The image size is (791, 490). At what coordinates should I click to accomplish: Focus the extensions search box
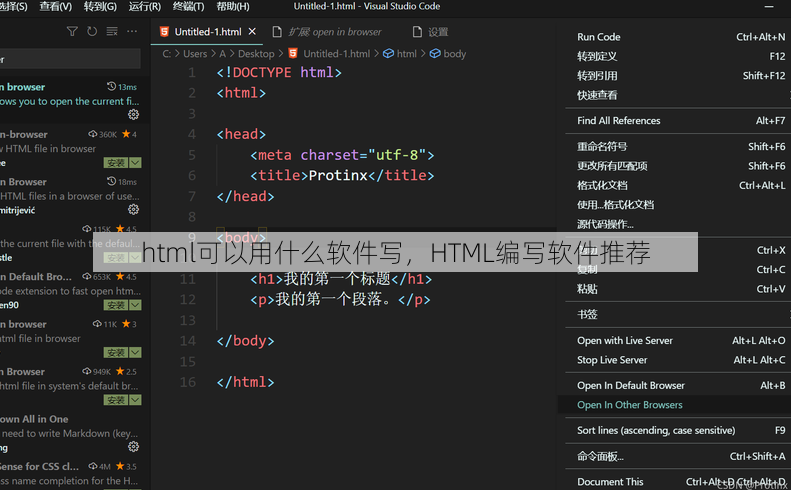[x=70, y=59]
